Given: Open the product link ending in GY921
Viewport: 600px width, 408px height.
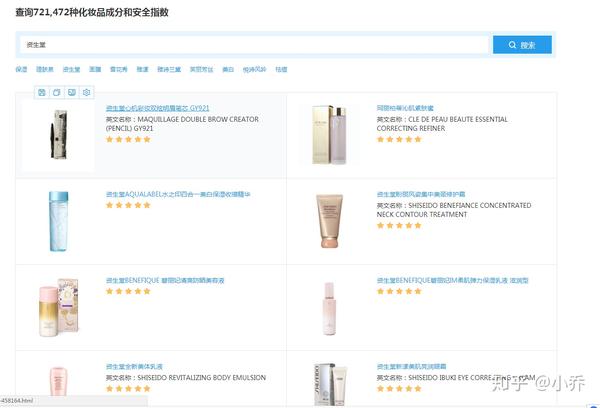Looking at the screenshot, I should pyautogui.click(x=158, y=108).
